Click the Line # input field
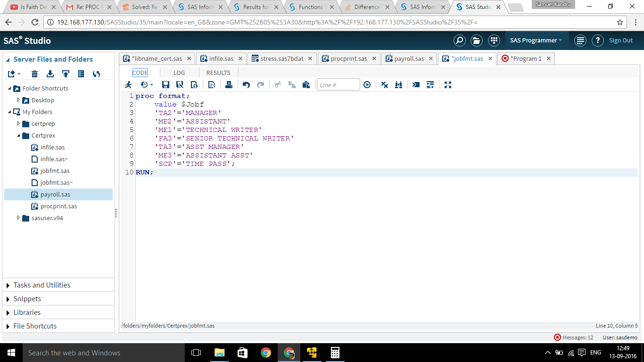 tap(338, 85)
